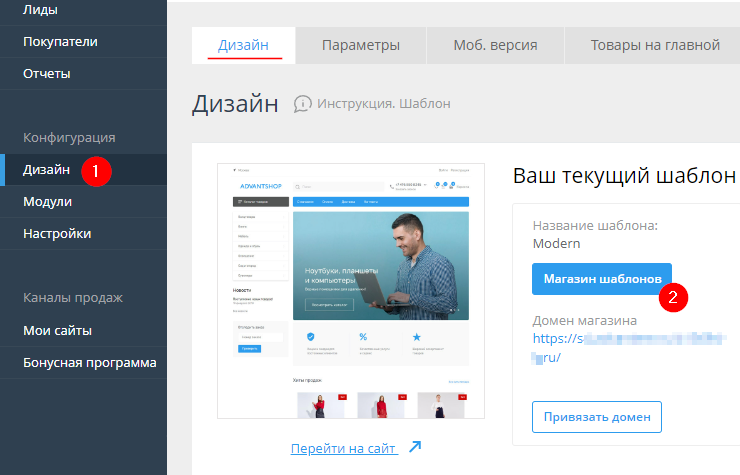This screenshot has width=740, height=475.
Task: Go to Настройки in the sidebar
Action: click(x=57, y=234)
